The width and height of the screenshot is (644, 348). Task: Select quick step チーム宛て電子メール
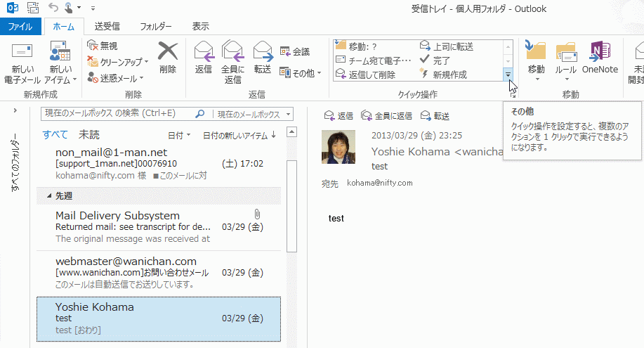[374, 60]
